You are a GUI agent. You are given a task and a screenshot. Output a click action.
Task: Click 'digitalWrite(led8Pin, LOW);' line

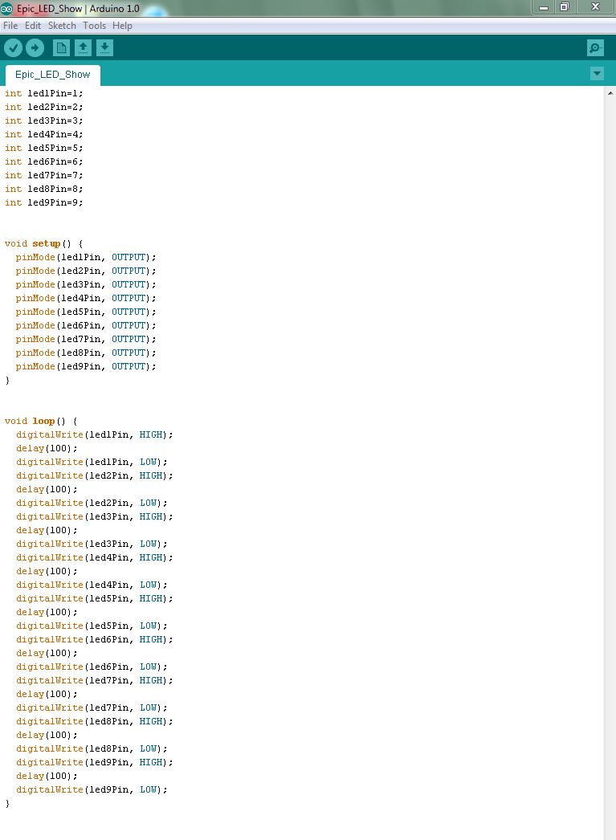click(x=92, y=749)
